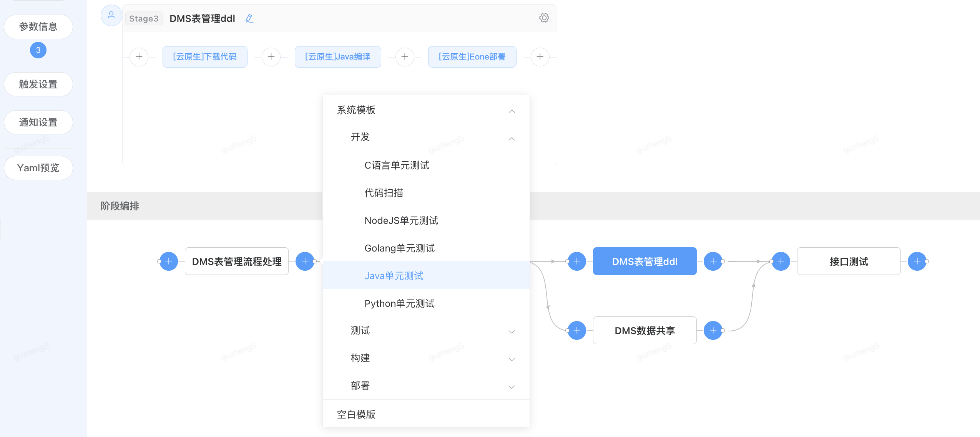Click the user avatar icon beside Stage3
The height and width of the screenshot is (437, 980).
tap(111, 15)
